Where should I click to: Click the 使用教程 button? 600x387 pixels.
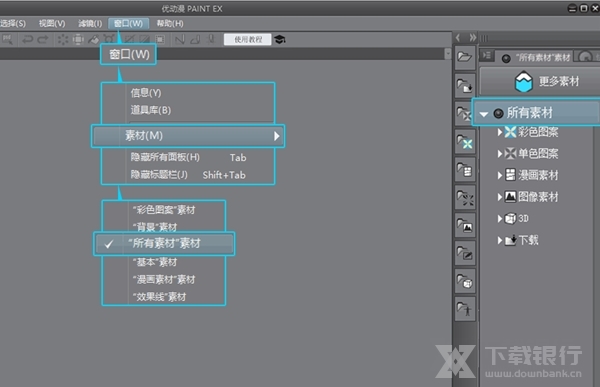pos(248,39)
